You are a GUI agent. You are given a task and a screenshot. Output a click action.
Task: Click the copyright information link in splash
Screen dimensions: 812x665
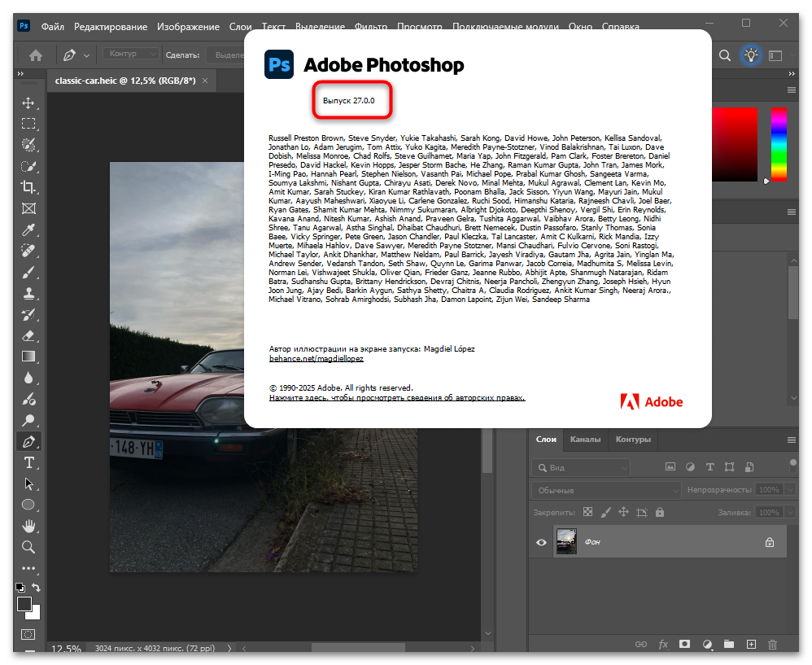tap(397, 397)
